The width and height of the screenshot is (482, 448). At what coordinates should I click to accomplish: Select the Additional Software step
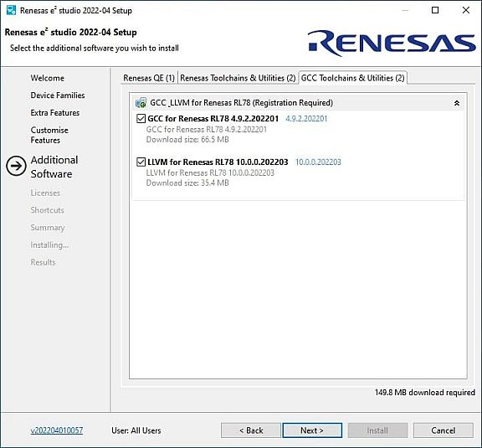(54, 167)
